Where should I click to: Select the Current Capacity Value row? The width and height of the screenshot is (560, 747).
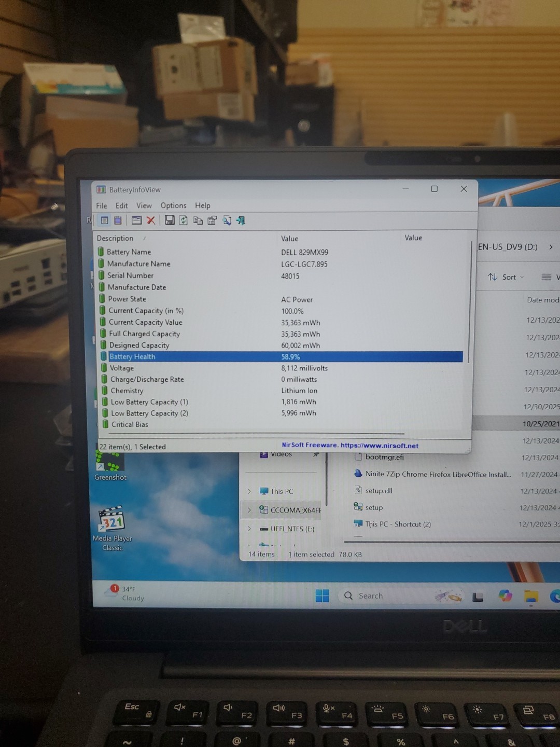coord(281,322)
